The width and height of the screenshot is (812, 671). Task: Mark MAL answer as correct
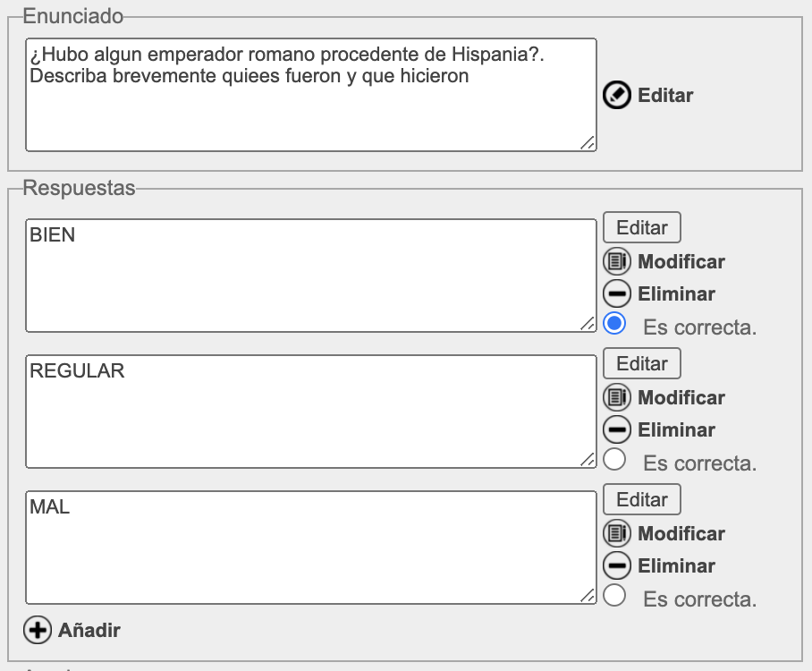[x=614, y=595]
